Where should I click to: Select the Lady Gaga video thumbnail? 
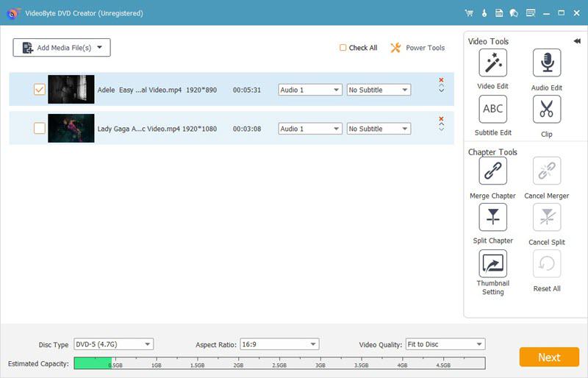coord(71,129)
